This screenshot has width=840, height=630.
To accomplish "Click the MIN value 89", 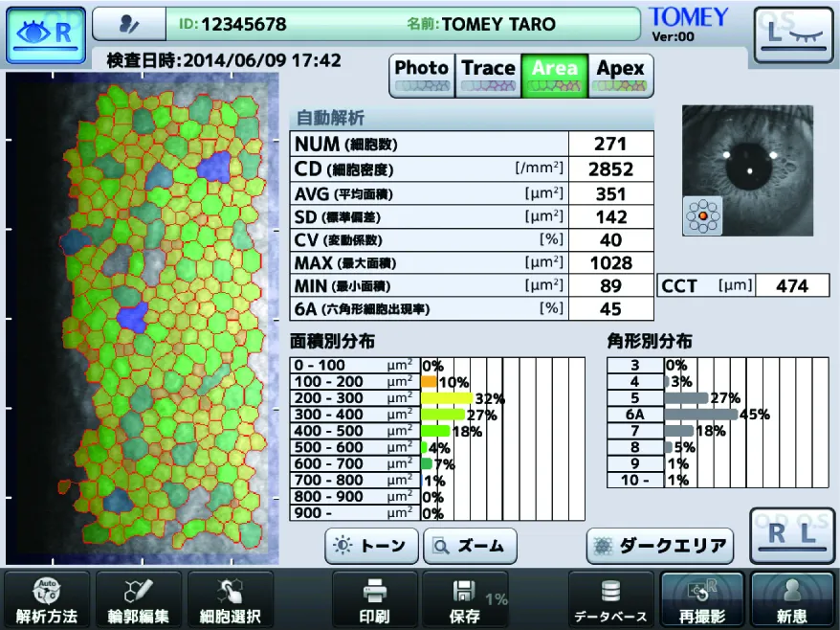I will pos(610,285).
